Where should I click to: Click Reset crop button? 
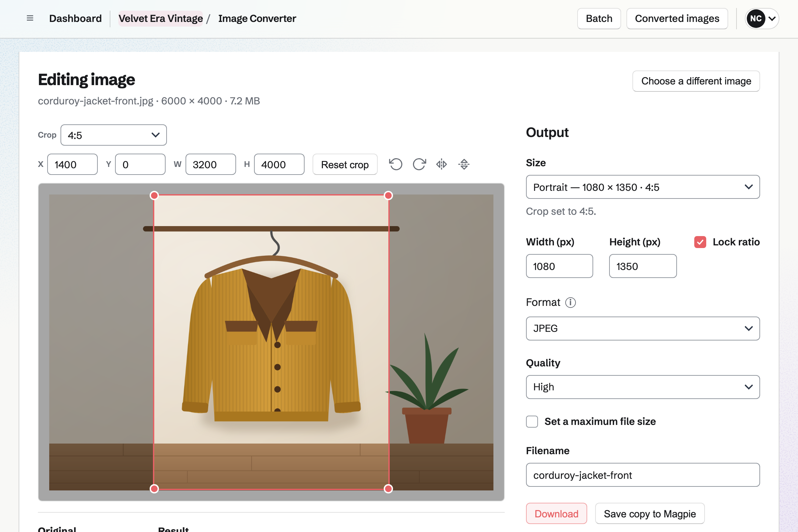tap(345, 165)
